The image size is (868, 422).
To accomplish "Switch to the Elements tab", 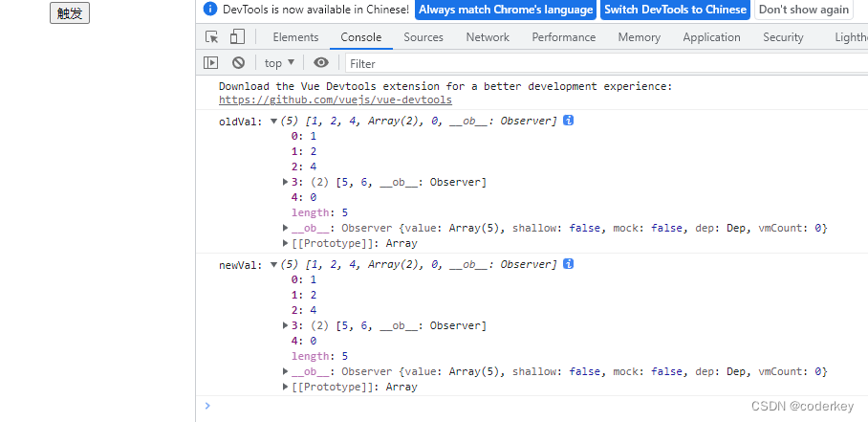I will tap(295, 37).
